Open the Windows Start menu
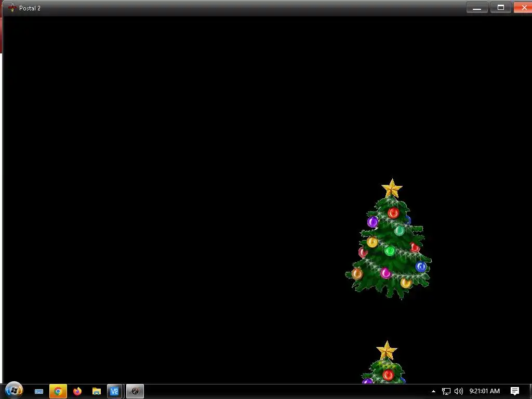The height and width of the screenshot is (399, 532). point(14,390)
